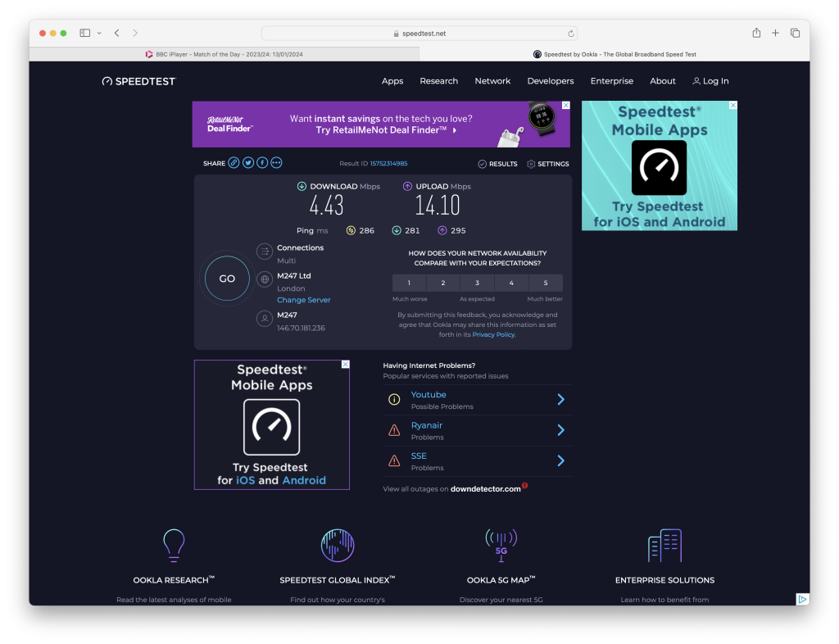Rate network availability 5 Much better

coord(546,283)
